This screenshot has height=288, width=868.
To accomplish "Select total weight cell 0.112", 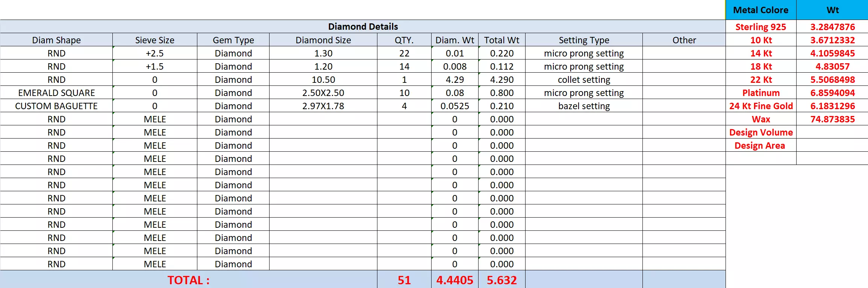I will click(502, 66).
